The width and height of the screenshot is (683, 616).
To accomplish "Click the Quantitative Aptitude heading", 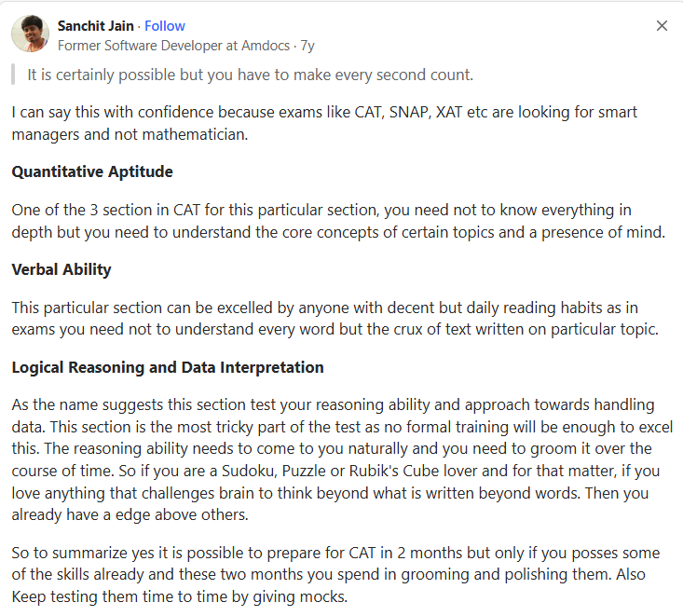I will [92, 171].
